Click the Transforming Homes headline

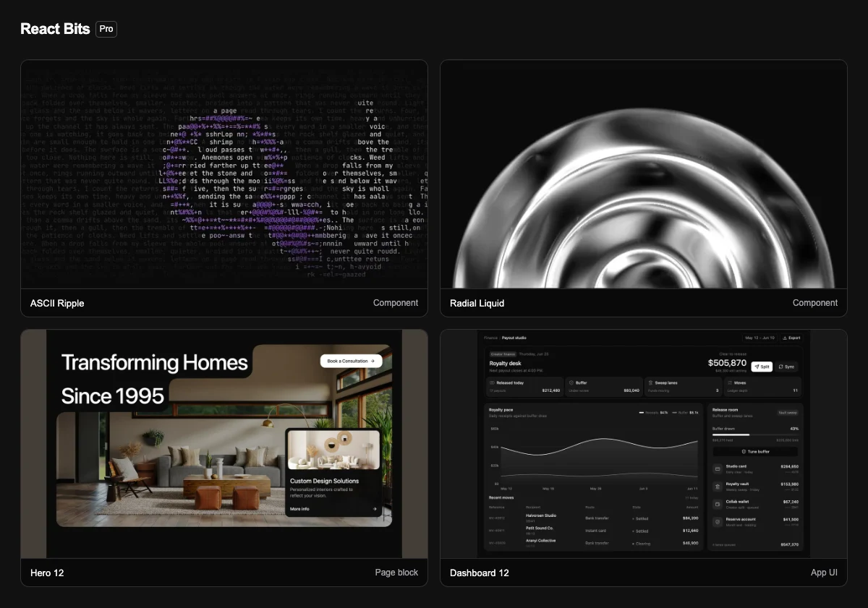point(155,362)
